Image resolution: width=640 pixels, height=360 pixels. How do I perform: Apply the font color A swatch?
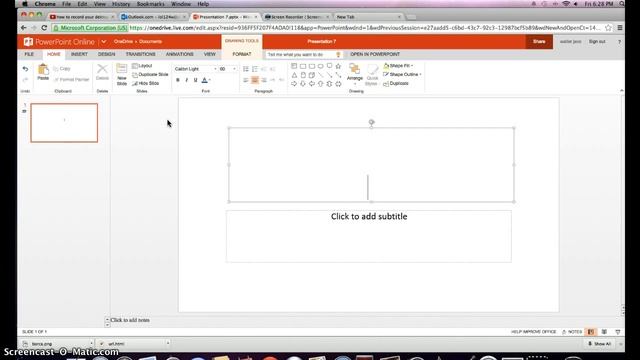[x=204, y=80]
